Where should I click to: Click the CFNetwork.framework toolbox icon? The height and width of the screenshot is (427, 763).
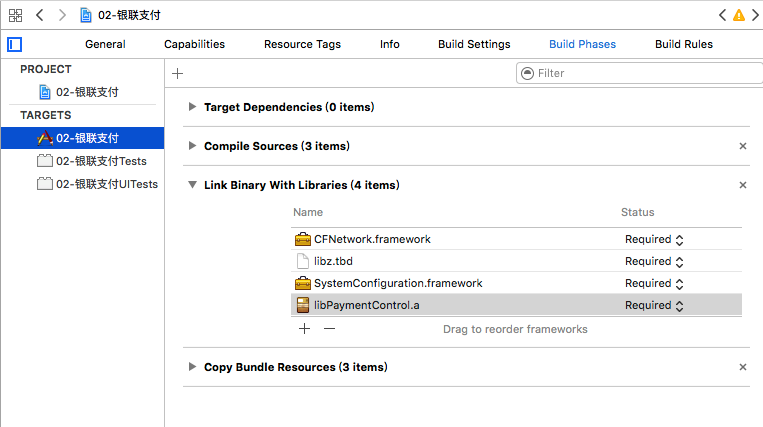coord(303,239)
